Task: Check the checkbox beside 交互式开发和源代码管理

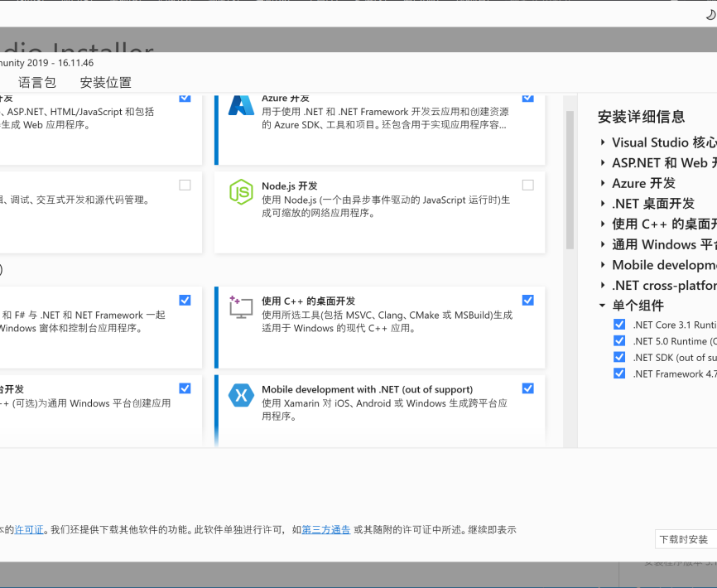Action: 185,186
